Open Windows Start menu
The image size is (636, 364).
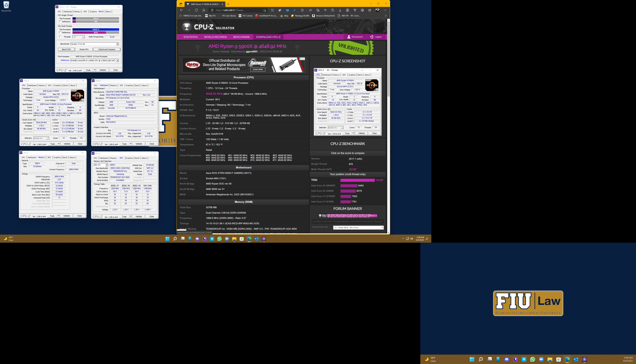[x=167, y=239]
